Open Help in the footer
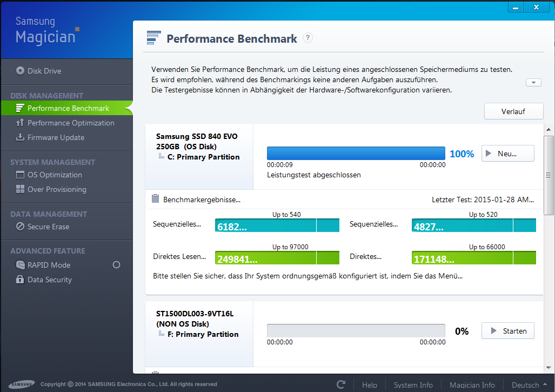This screenshot has height=392, width=555. point(370,385)
